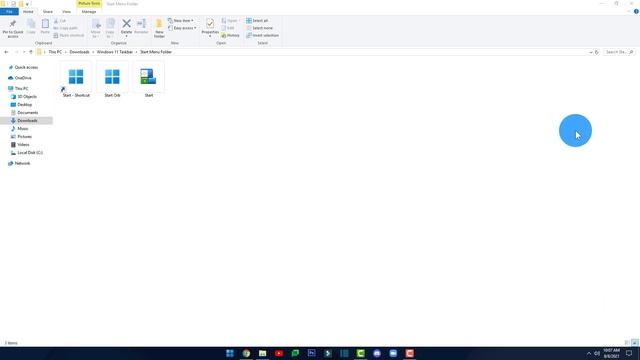Open Network in navigation pane
Image resolution: width=640 pixels, height=360 pixels.
(x=19, y=163)
